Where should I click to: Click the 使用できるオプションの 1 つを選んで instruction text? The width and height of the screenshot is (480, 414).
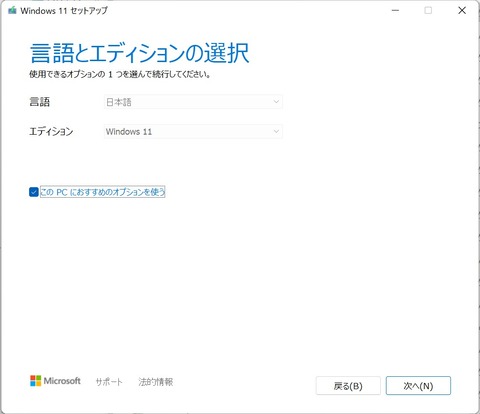click(x=120, y=74)
